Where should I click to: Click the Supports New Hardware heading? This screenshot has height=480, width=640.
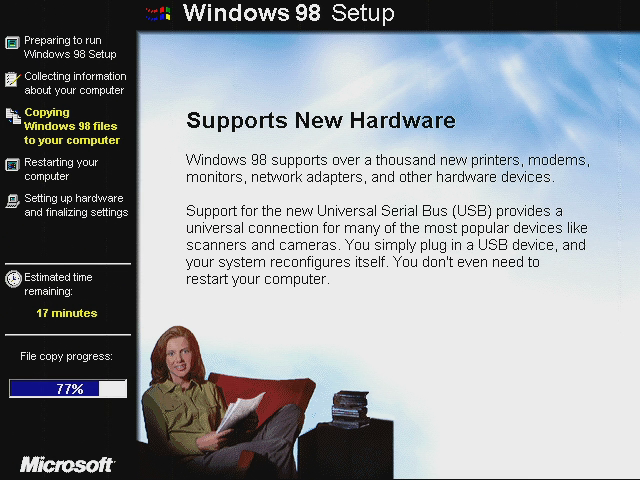point(321,121)
